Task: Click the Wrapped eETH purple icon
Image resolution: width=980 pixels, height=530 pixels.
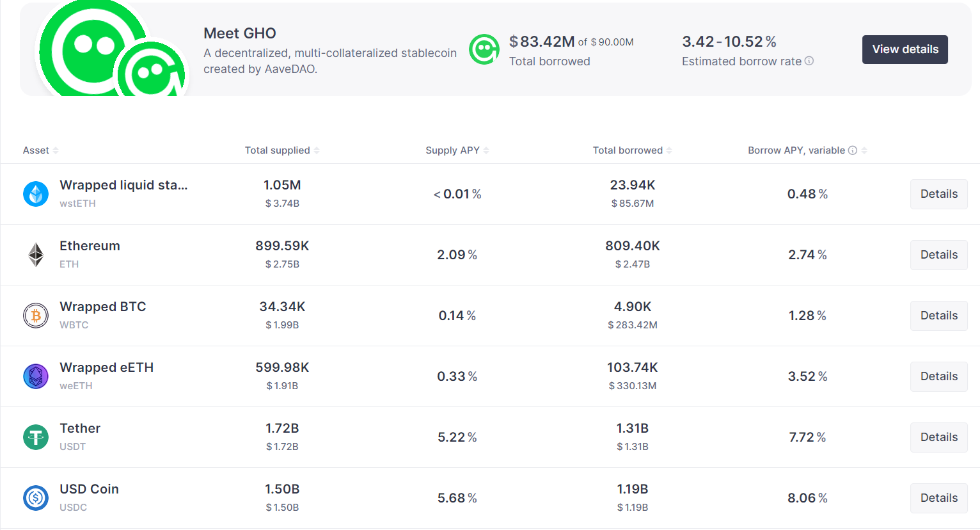Action: [36, 376]
